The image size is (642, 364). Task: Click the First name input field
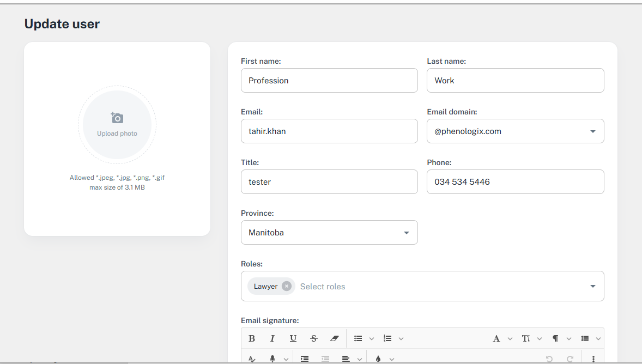coord(329,81)
